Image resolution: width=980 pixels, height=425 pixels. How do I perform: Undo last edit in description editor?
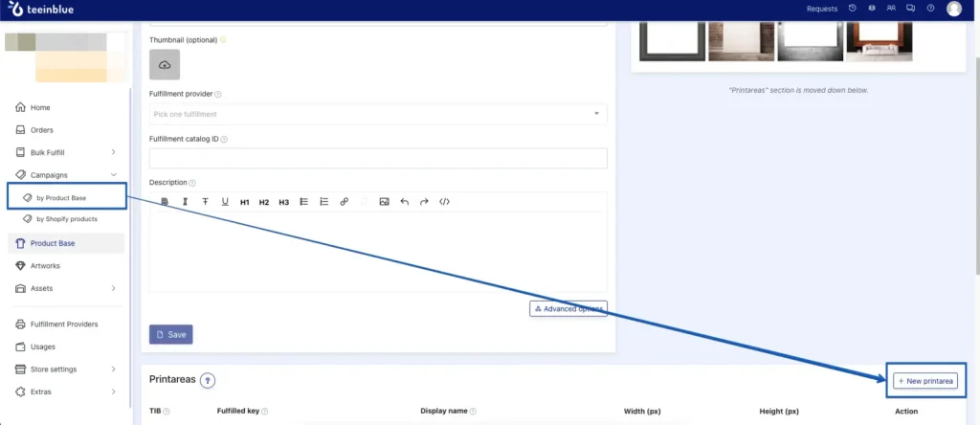[x=405, y=202]
